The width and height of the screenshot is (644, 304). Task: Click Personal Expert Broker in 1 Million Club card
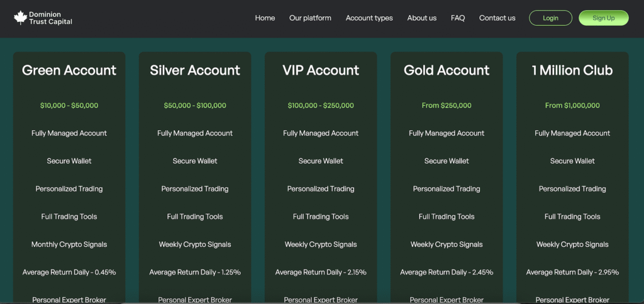[572, 300]
